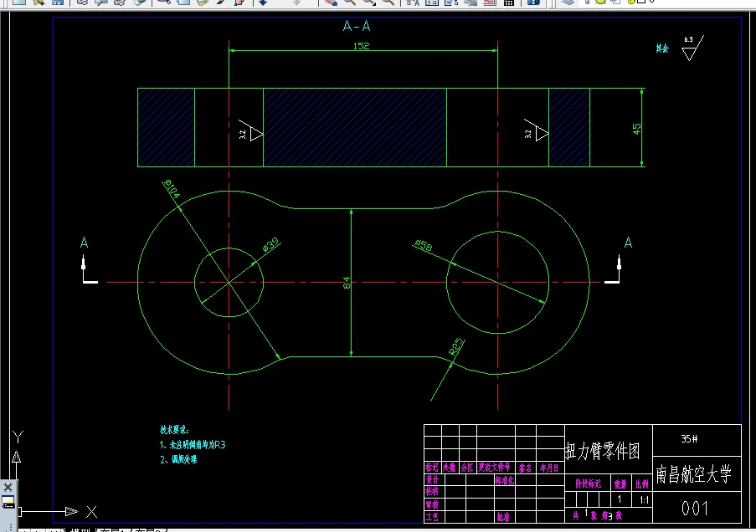Click the 南昌航空大学 text in the title block

pyautogui.click(x=693, y=474)
